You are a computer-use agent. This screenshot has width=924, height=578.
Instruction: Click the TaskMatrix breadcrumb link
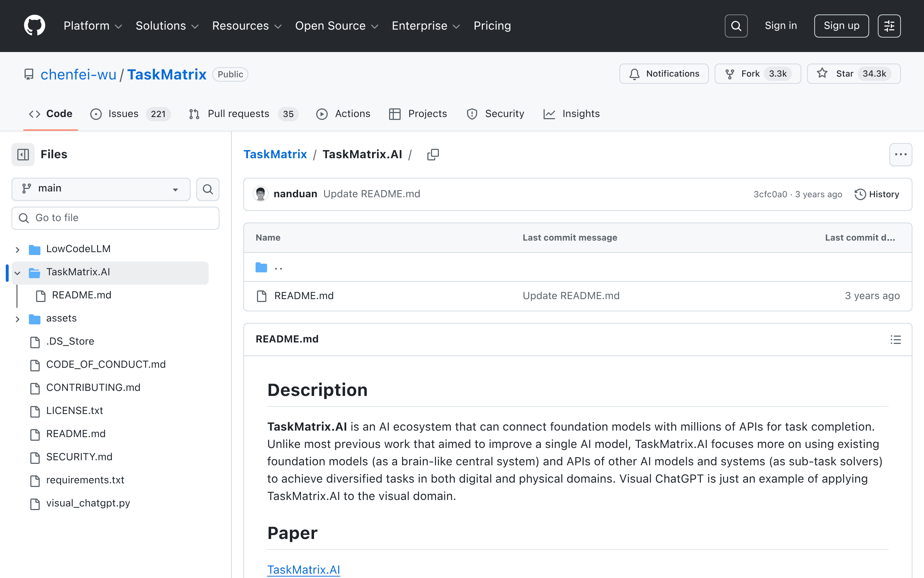(x=275, y=154)
